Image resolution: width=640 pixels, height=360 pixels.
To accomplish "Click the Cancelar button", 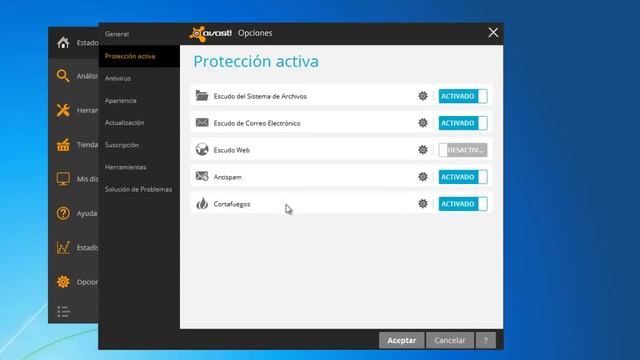I will pos(450,340).
